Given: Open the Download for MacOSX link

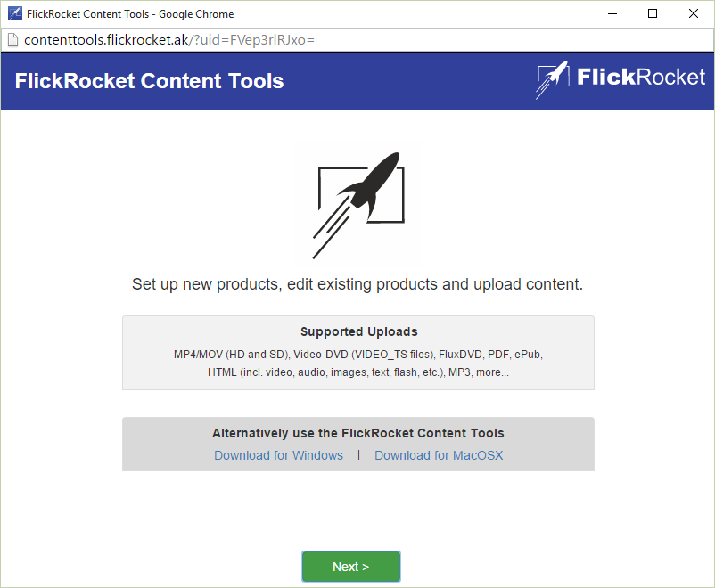Looking at the screenshot, I should tap(439, 455).
